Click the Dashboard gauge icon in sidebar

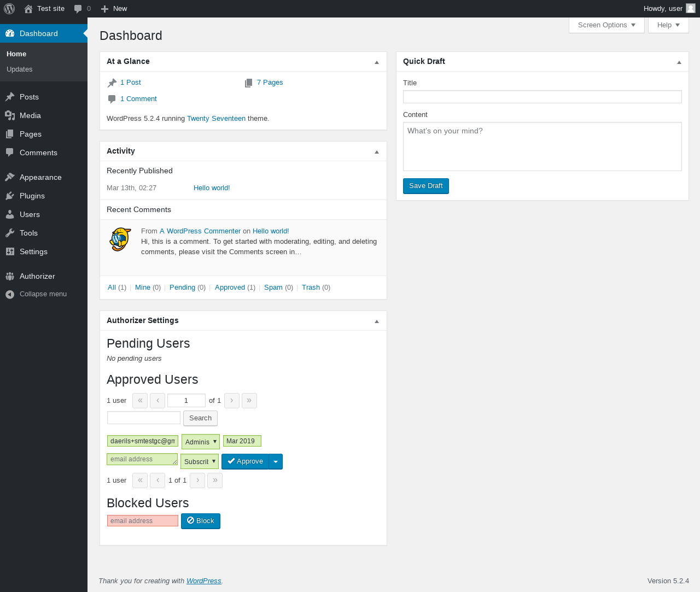10,33
